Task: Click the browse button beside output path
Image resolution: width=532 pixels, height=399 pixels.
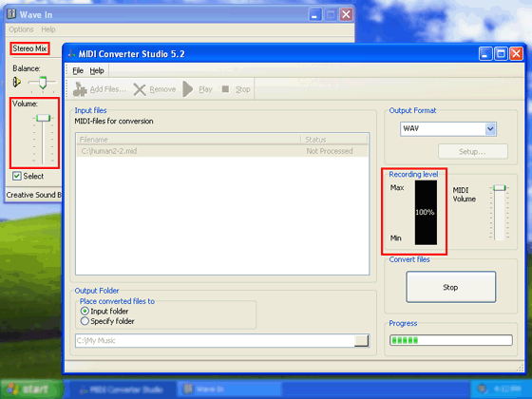Action: (x=361, y=341)
